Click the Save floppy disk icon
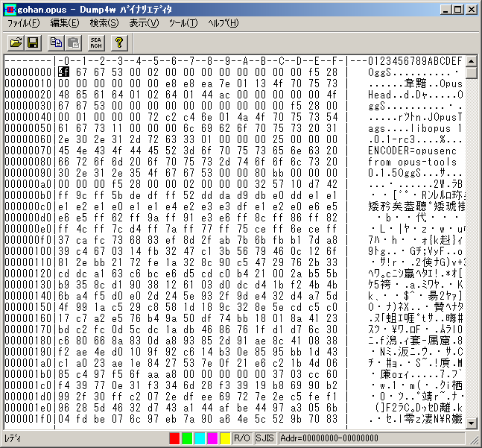Screen dimensions: 482x448 (33, 42)
